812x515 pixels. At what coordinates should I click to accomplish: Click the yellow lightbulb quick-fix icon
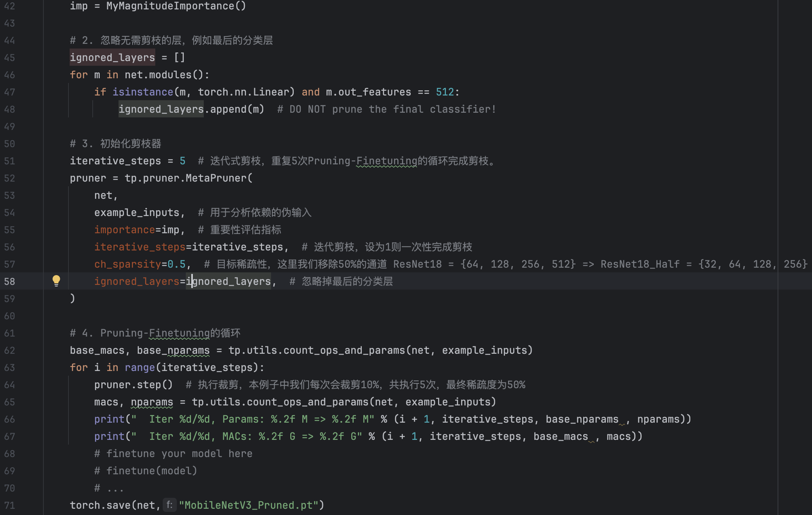click(56, 280)
